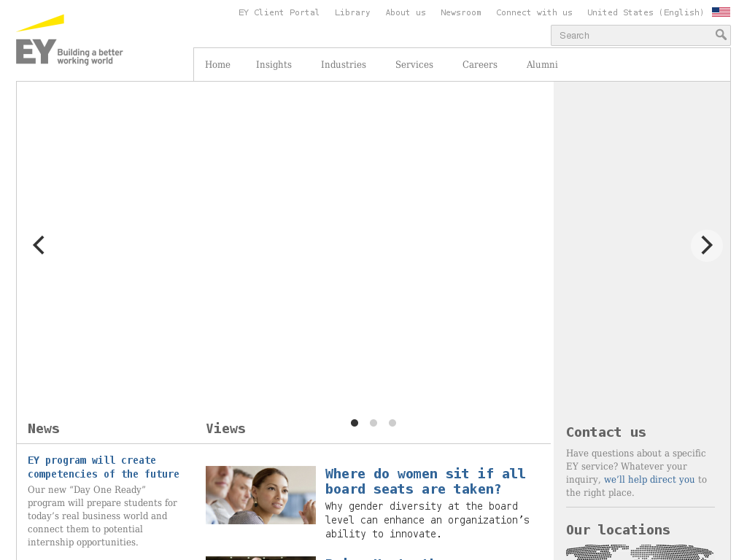Click the 'Our locations' heading
This screenshot has height=560, width=747.
pyautogui.click(x=618, y=529)
